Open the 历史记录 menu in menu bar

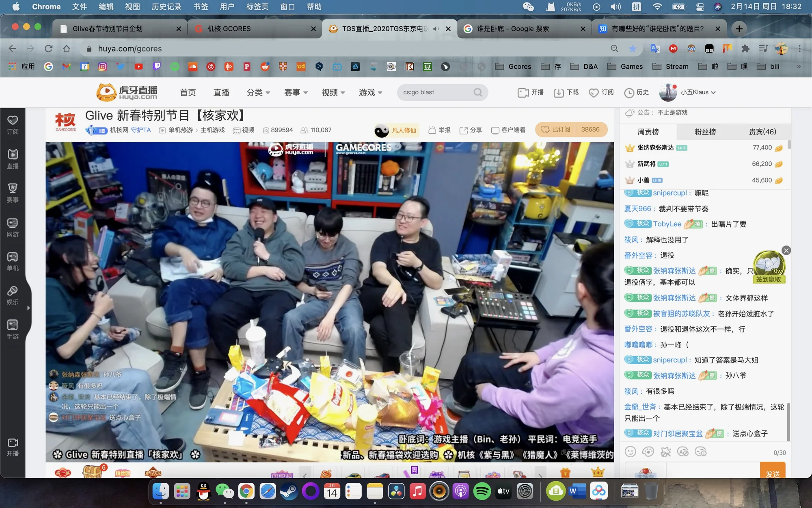point(166,7)
